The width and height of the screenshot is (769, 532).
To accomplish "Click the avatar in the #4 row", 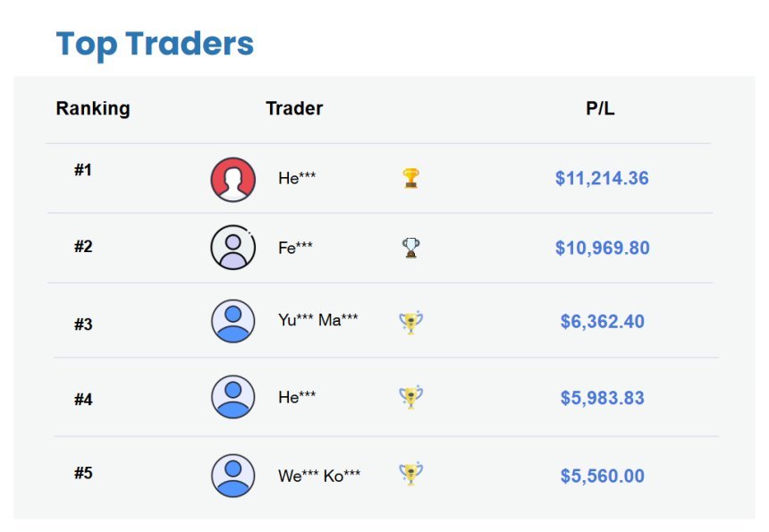I will pyautogui.click(x=233, y=397).
